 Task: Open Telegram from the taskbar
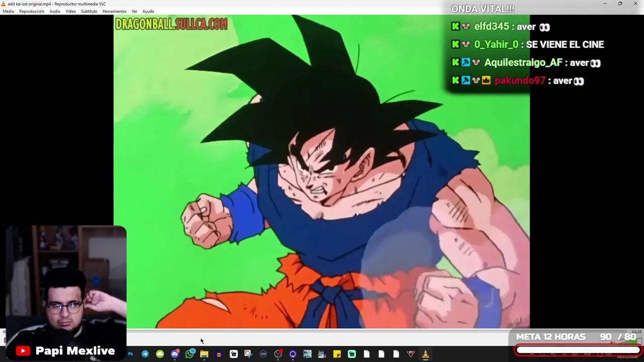pyautogui.click(x=145, y=354)
